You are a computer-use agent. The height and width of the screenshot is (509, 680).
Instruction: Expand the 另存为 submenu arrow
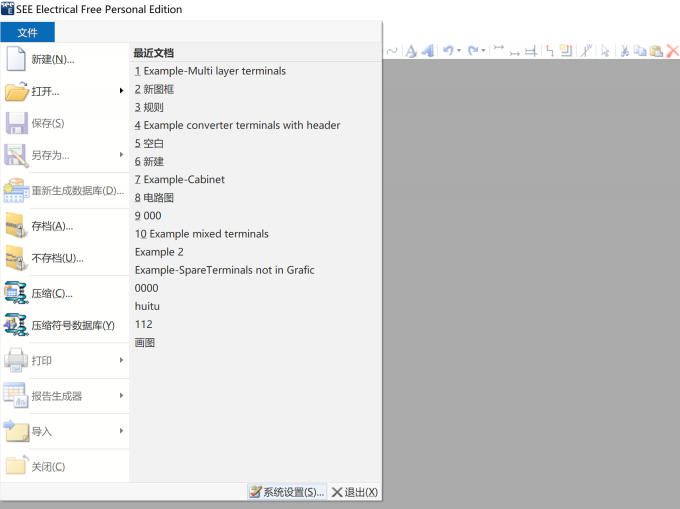click(x=121, y=155)
